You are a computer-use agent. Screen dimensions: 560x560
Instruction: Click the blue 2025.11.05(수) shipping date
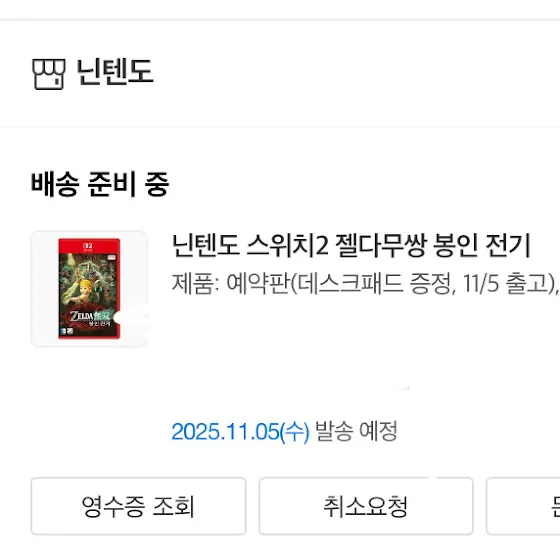click(240, 432)
